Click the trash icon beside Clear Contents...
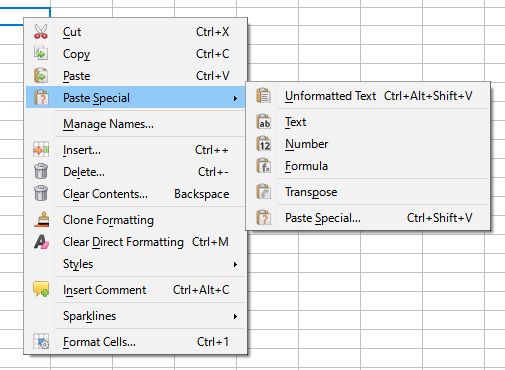Screen dimensions: 505x370 coord(41,193)
